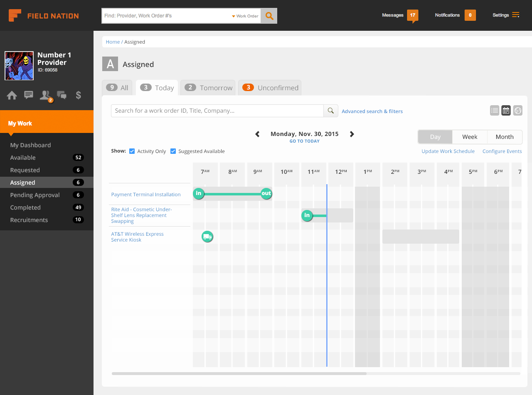
Task: Click the horizontal timeline scrollbar
Action: point(239,373)
